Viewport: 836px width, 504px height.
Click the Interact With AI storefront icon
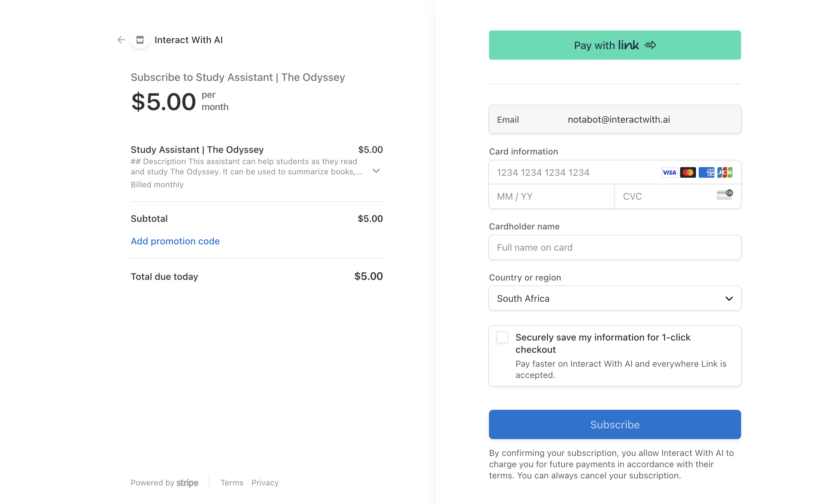(140, 40)
